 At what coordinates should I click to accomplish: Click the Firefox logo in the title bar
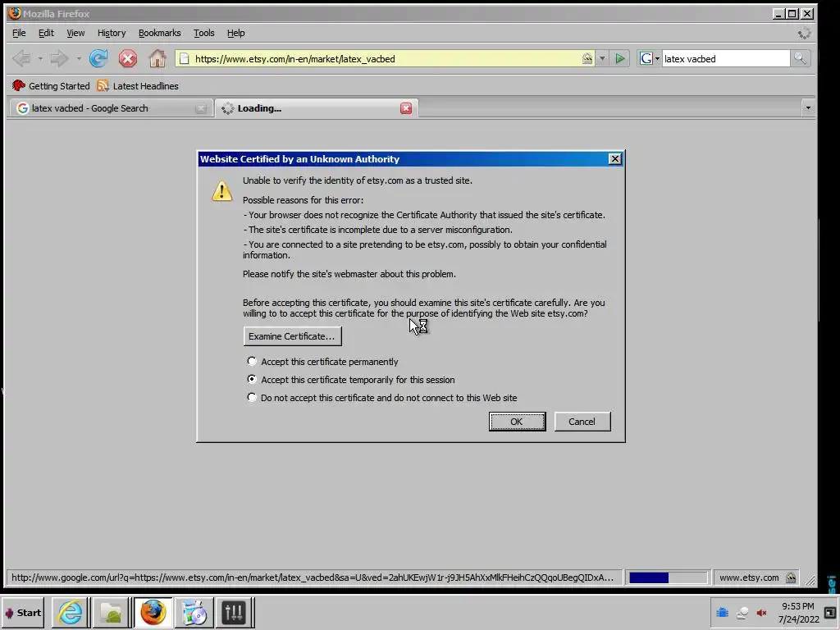(15, 13)
